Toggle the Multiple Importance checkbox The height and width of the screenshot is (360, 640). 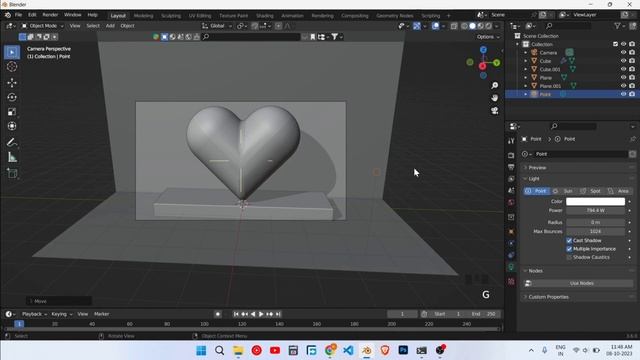[x=569, y=249]
